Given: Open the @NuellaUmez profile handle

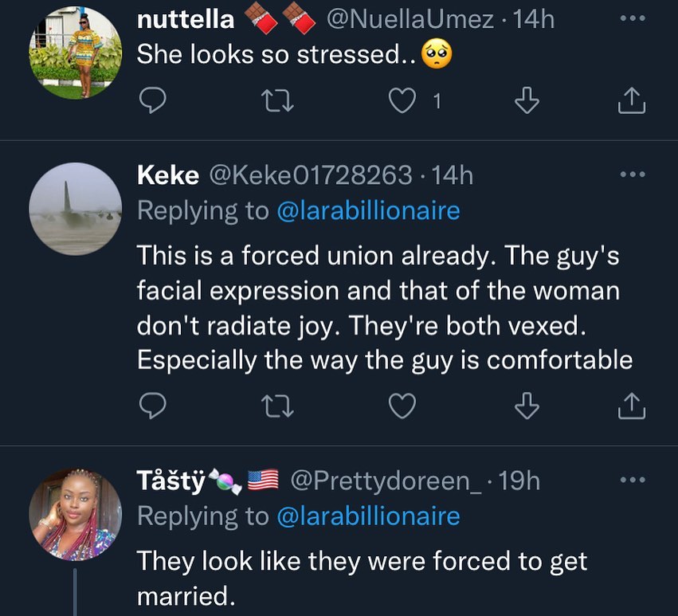Looking at the screenshot, I should [x=410, y=19].
